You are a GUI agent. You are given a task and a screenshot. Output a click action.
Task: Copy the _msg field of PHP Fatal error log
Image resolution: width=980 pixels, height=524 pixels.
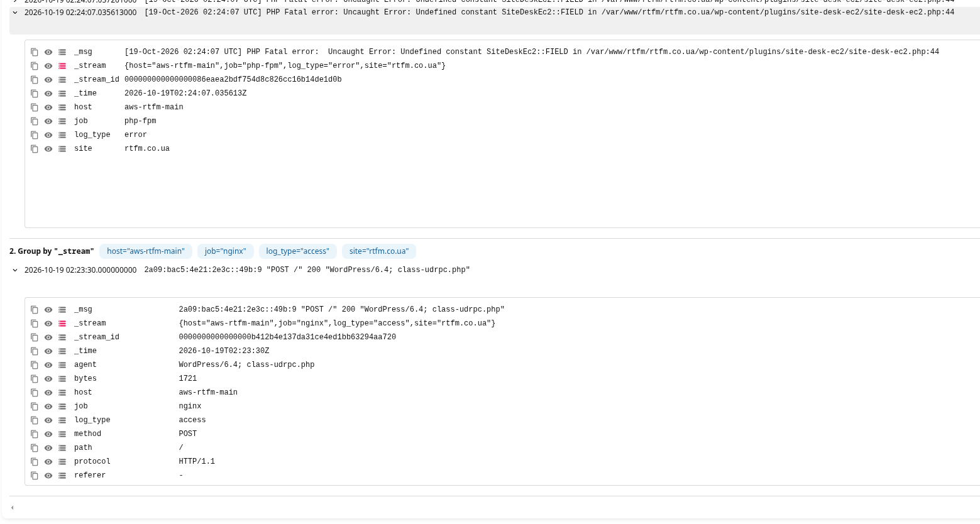35,52
